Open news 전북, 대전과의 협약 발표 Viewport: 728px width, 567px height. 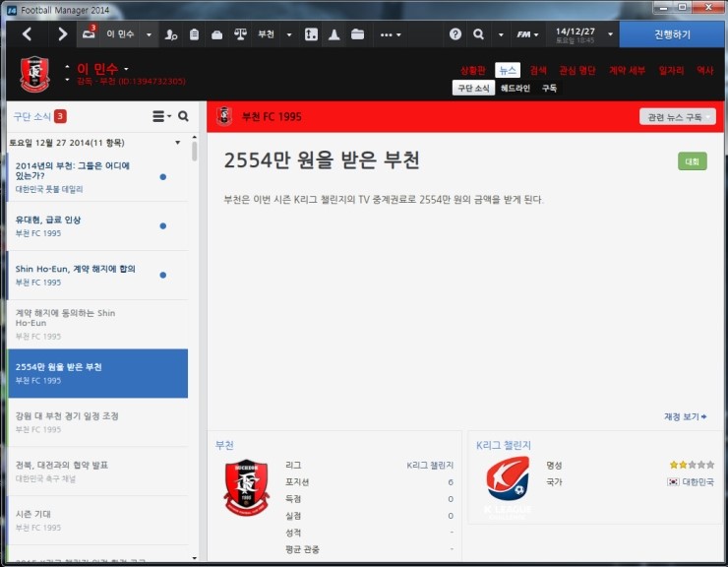pyautogui.click(x=97, y=472)
